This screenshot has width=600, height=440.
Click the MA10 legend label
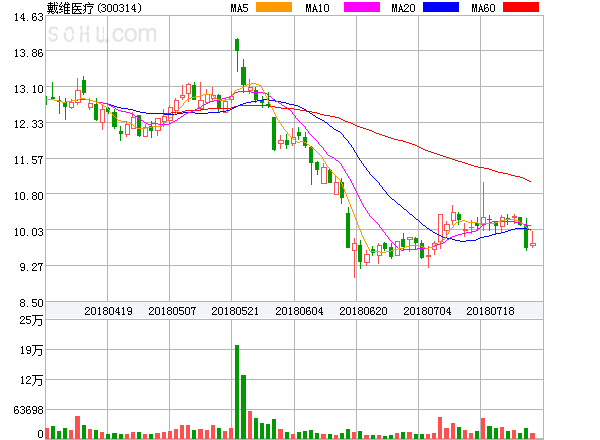coord(317,8)
